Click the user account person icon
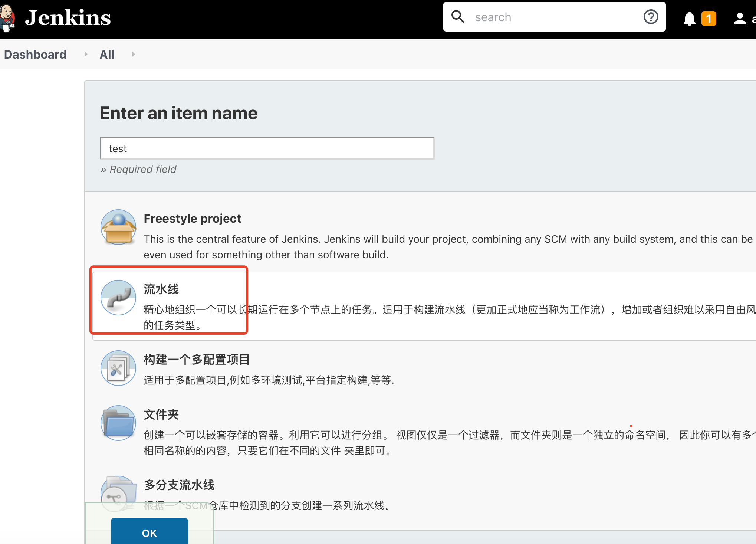This screenshot has height=544, width=756. click(x=740, y=18)
